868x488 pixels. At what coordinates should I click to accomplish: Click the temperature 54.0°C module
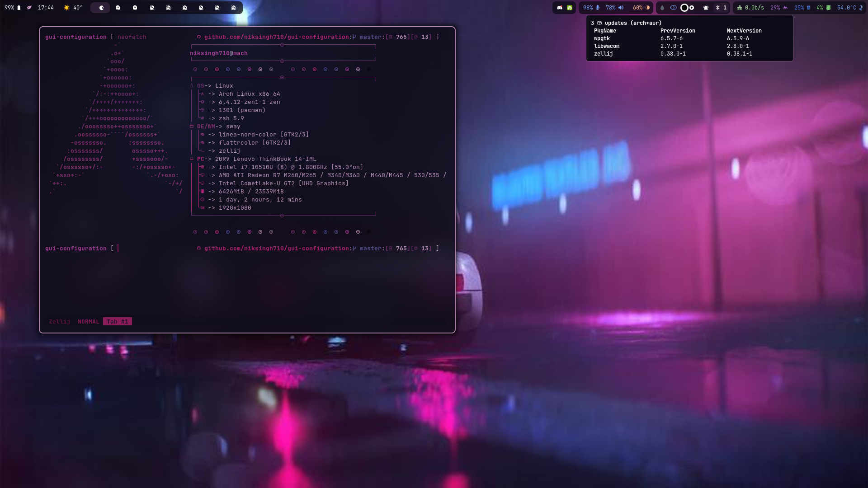point(849,8)
